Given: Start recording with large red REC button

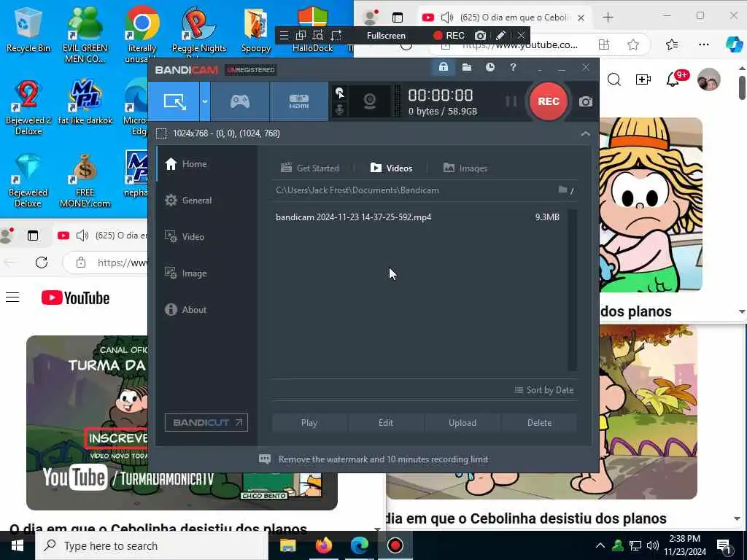Looking at the screenshot, I should tap(549, 101).
